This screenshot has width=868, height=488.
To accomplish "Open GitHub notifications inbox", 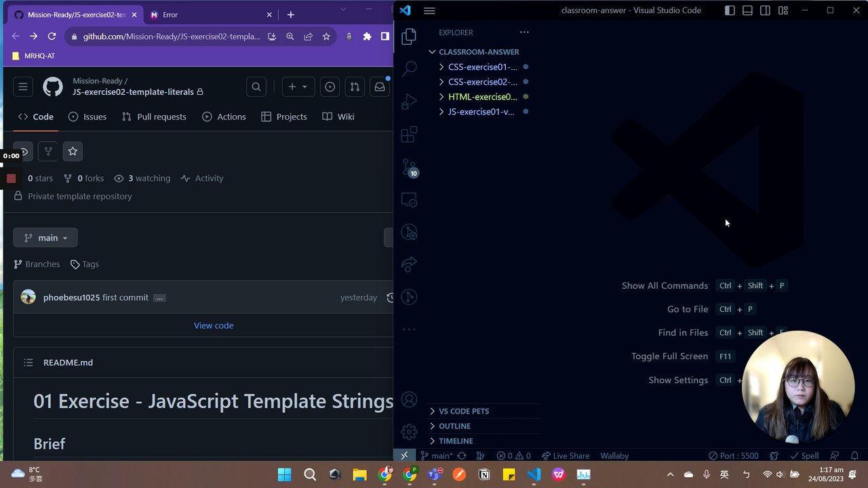I will tap(380, 87).
